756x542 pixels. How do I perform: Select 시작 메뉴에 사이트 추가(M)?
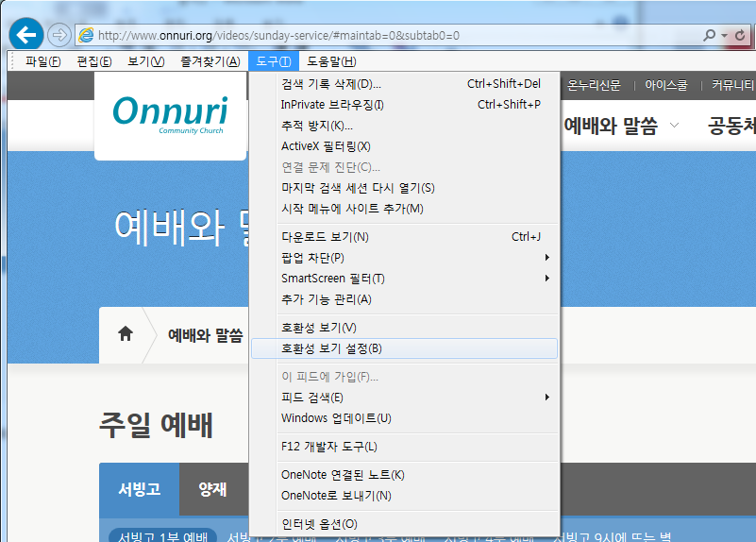point(404,209)
